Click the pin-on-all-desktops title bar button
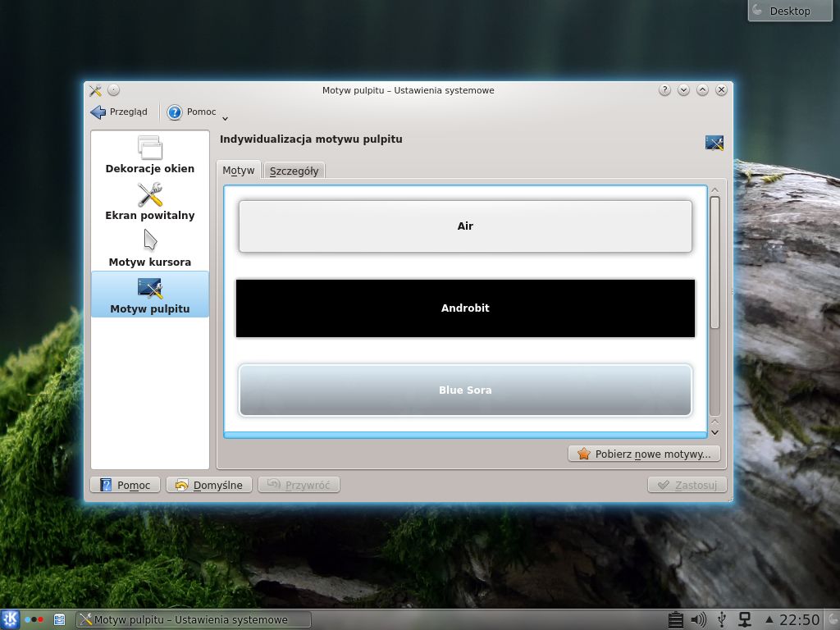 (x=113, y=90)
